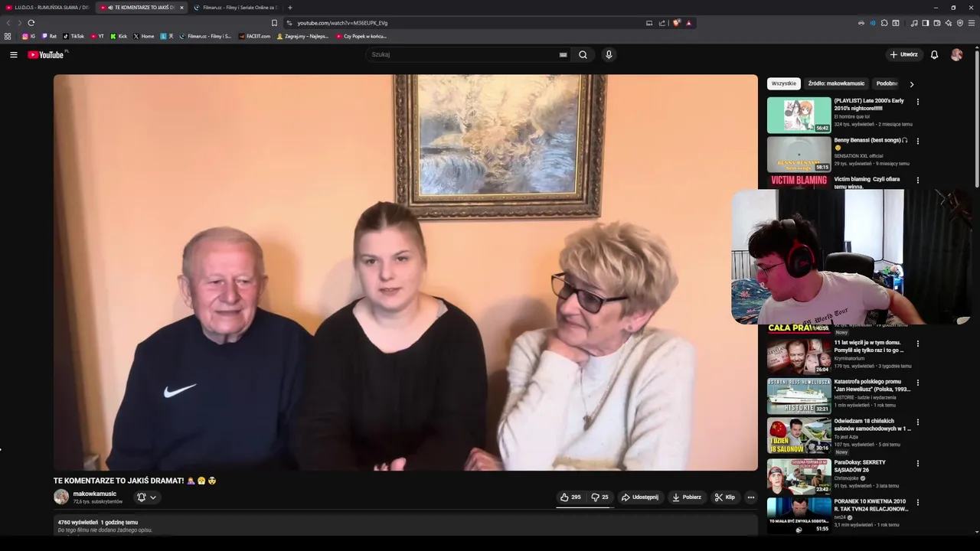The width and height of the screenshot is (980, 551).
Task: Open Brave Rewards triangle icon
Action: click(x=688, y=23)
